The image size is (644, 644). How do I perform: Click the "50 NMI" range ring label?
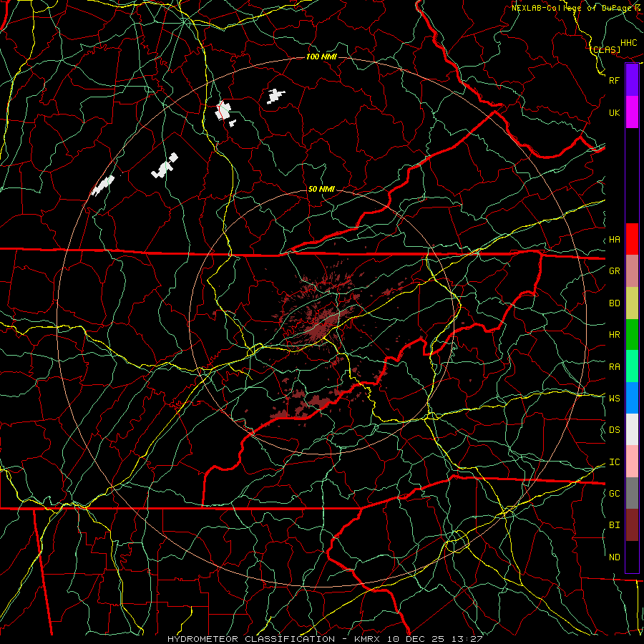[321, 189]
